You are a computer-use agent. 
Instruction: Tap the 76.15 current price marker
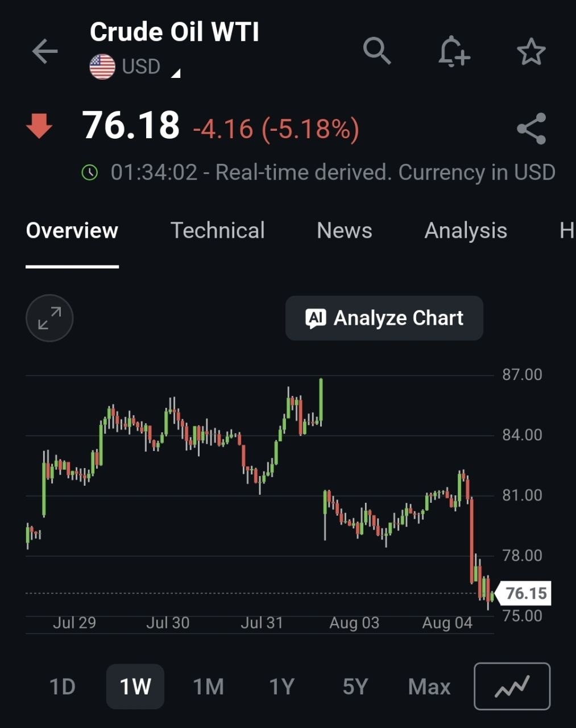[x=523, y=593]
